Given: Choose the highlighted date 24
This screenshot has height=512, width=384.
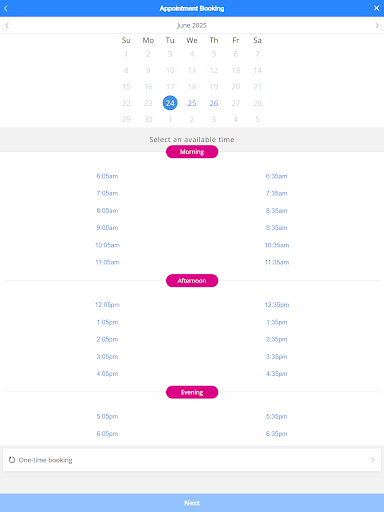Looking at the screenshot, I should point(170,103).
